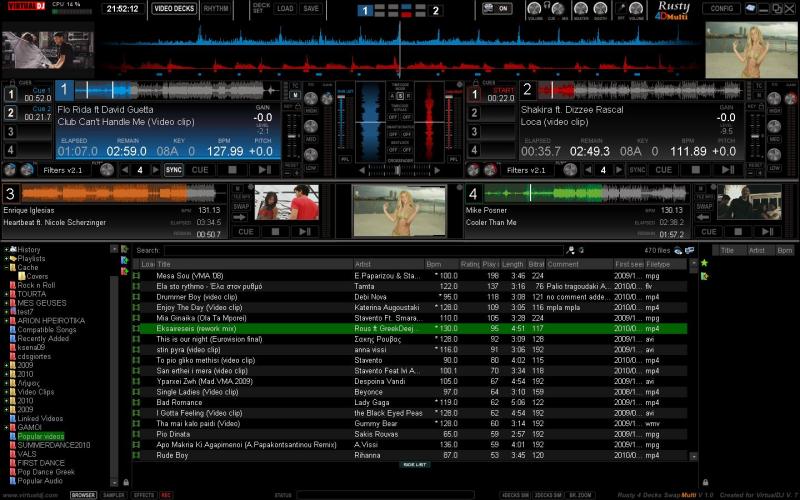Sort list by Artist column header
This screenshot has width=800, height=500.
coord(389,264)
